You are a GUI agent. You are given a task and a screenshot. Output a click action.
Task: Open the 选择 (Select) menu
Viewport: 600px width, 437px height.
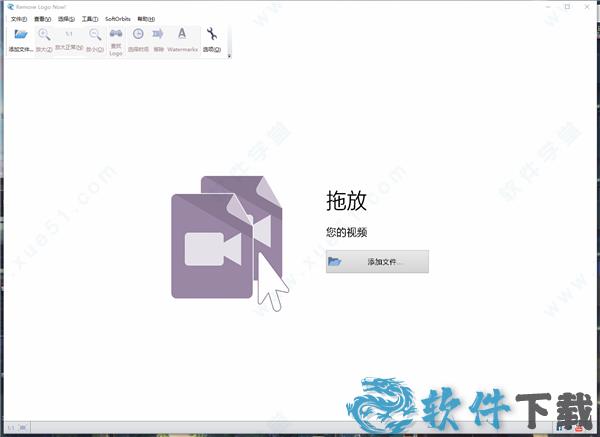(66, 19)
